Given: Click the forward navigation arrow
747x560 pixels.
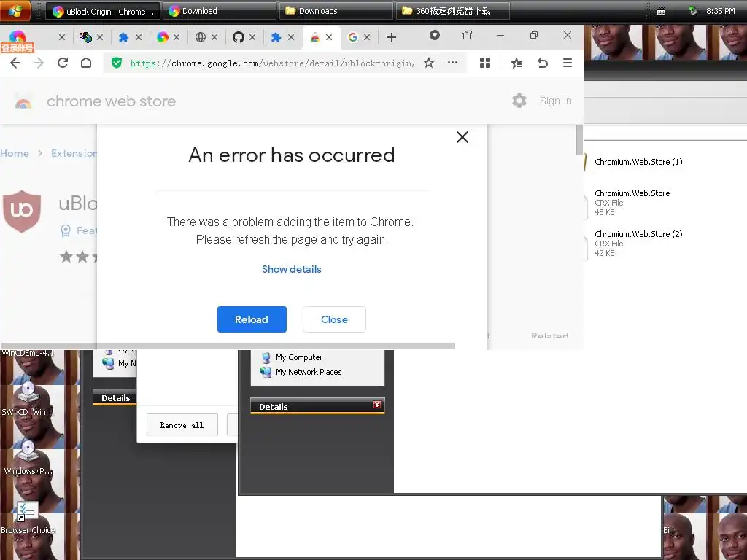Looking at the screenshot, I should click(39, 63).
